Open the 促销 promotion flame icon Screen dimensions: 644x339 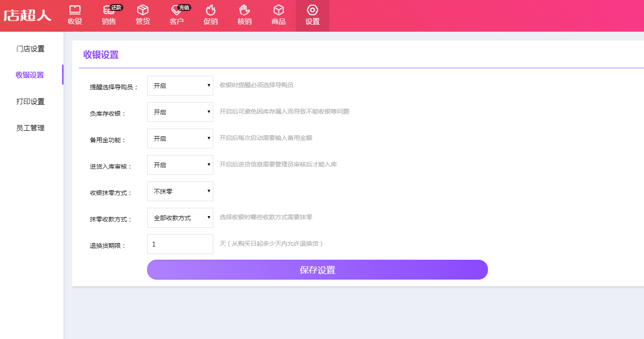point(211,15)
